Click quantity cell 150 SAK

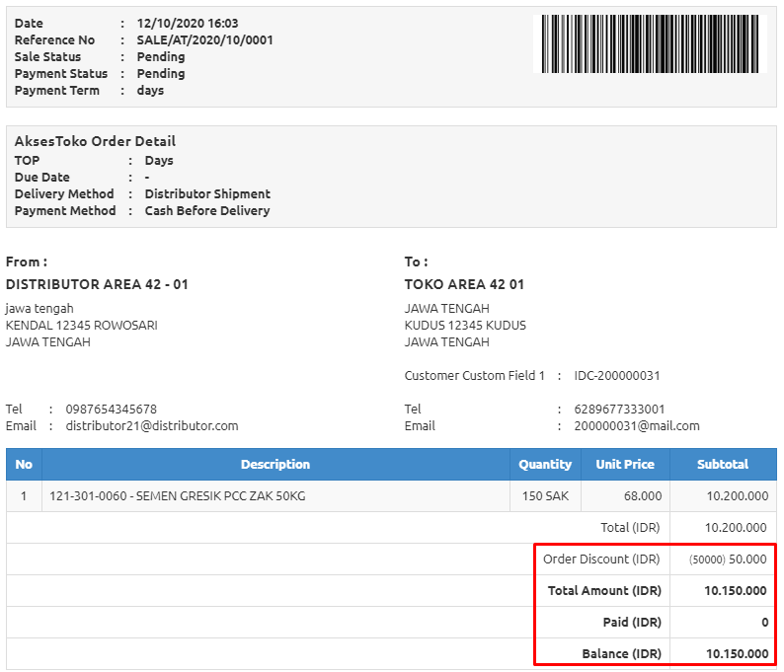545,496
